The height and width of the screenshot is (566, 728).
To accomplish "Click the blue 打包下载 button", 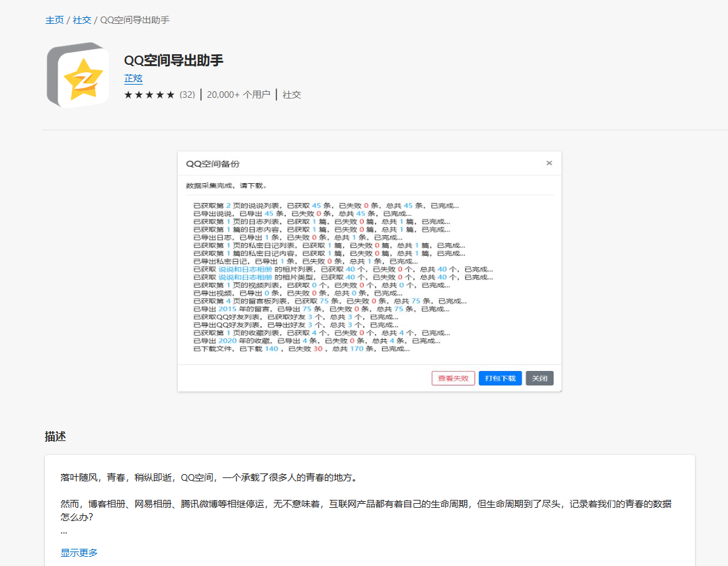I will click(500, 378).
